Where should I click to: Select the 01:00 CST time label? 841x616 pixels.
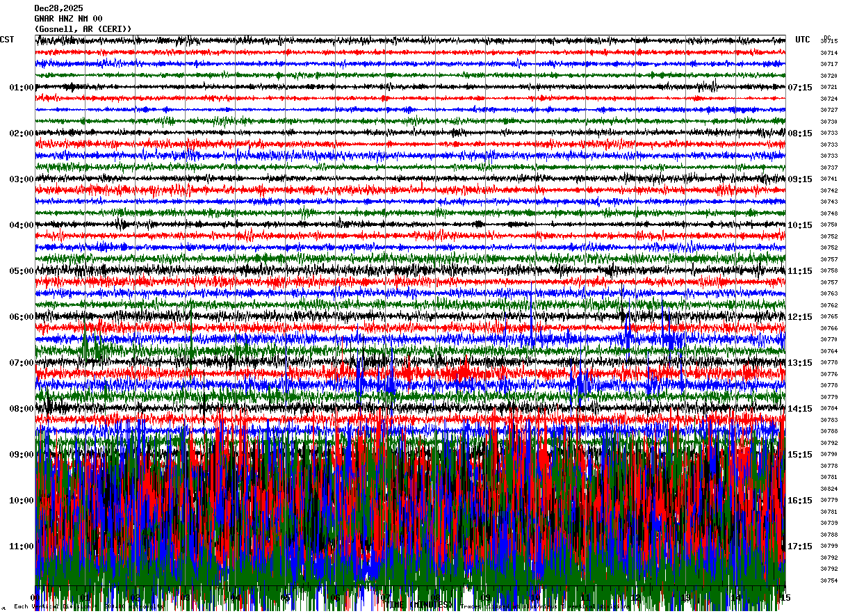pos(22,88)
